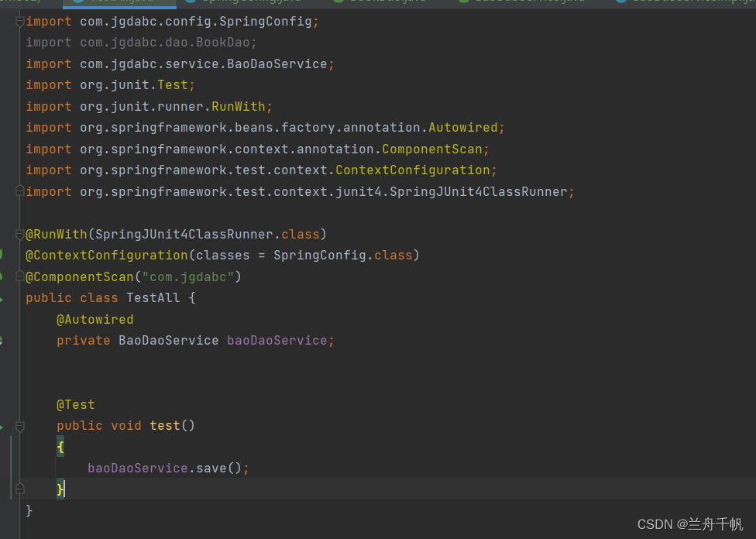
Task: Toggle fold marker at SpringJUnit4ClassRunner import line
Action: pyautogui.click(x=20, y=191)
